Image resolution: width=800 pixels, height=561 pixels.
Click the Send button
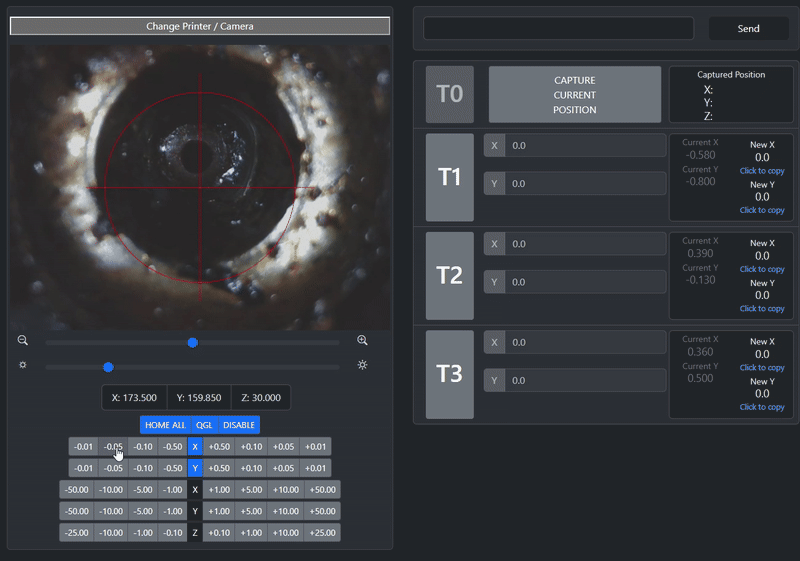click(748, 29)
